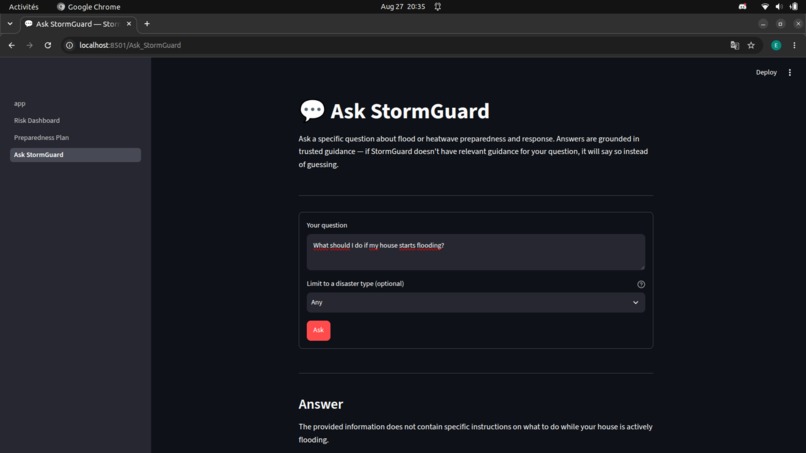Close the Ask StormGuard tab
This screenshot has height=453, width=806.
pos(129,24)
